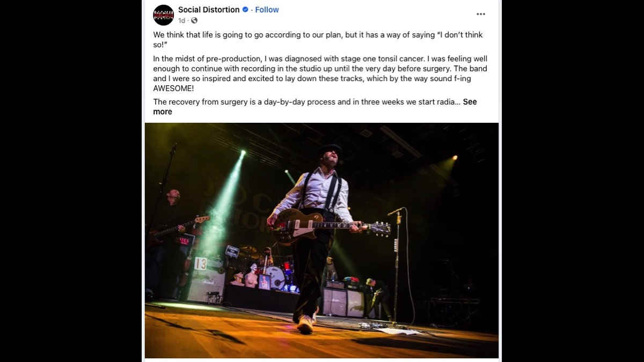Click the paragraph about recovery from surgery
The width and height of the screenshot is (644, 362).
[x=315, y=107]
